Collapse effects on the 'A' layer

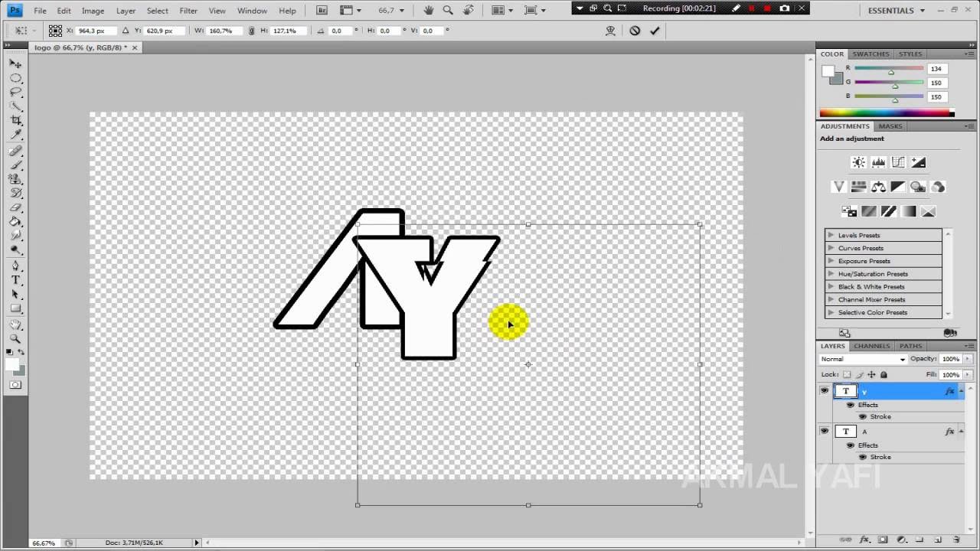click(x=961, y=431)
